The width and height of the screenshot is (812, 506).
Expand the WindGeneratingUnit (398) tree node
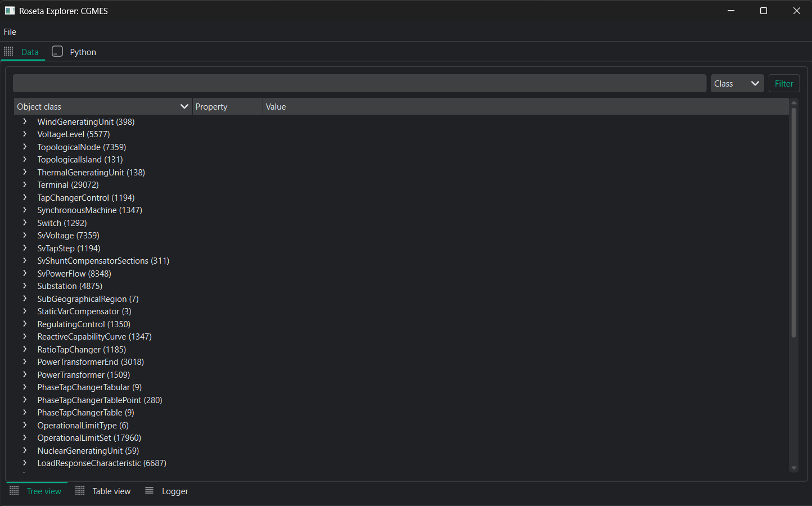(x=25, y=121)
